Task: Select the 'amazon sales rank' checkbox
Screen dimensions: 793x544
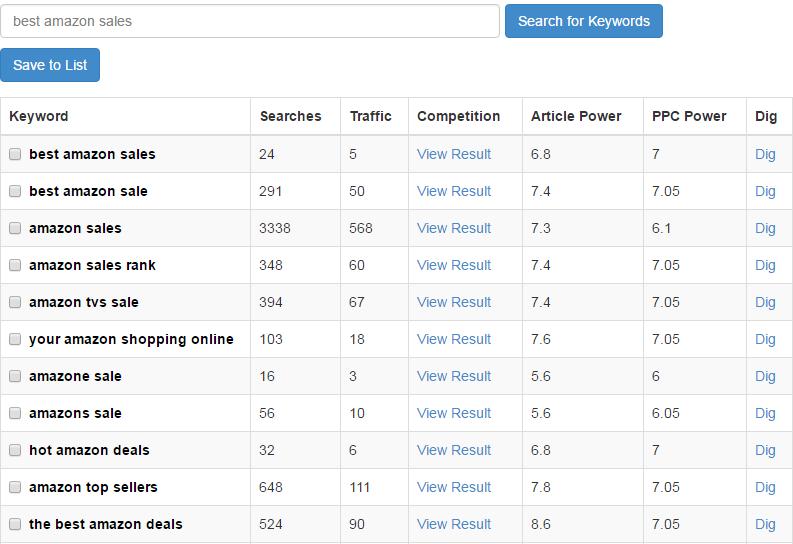Action: click(15, 265)
